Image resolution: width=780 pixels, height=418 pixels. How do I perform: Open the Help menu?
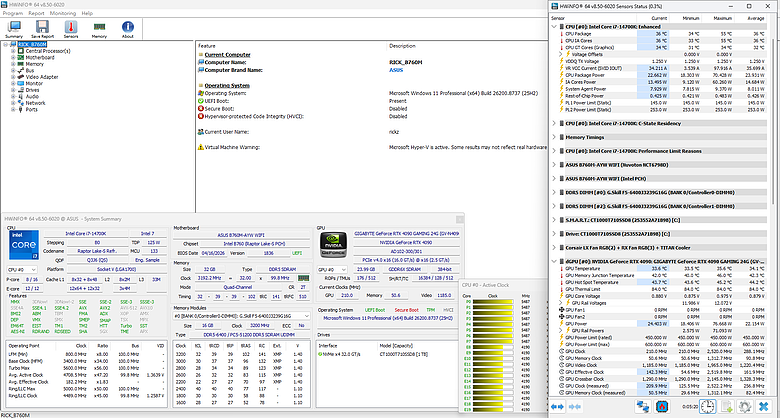pyautogui.click(x=87, y=13)
